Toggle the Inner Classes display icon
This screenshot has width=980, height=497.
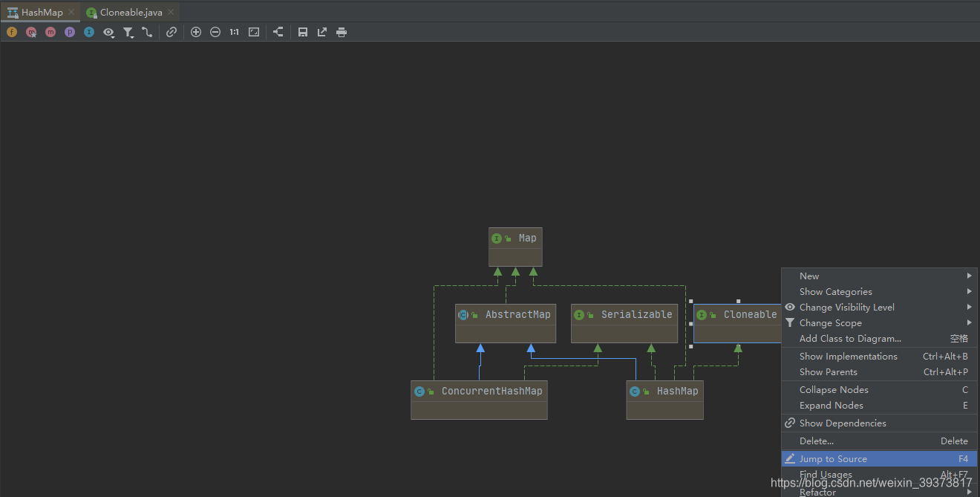coord(89,32)
